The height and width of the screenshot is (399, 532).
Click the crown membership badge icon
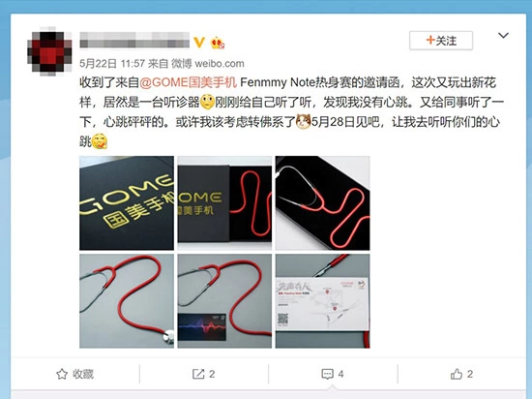pos(217,43)
